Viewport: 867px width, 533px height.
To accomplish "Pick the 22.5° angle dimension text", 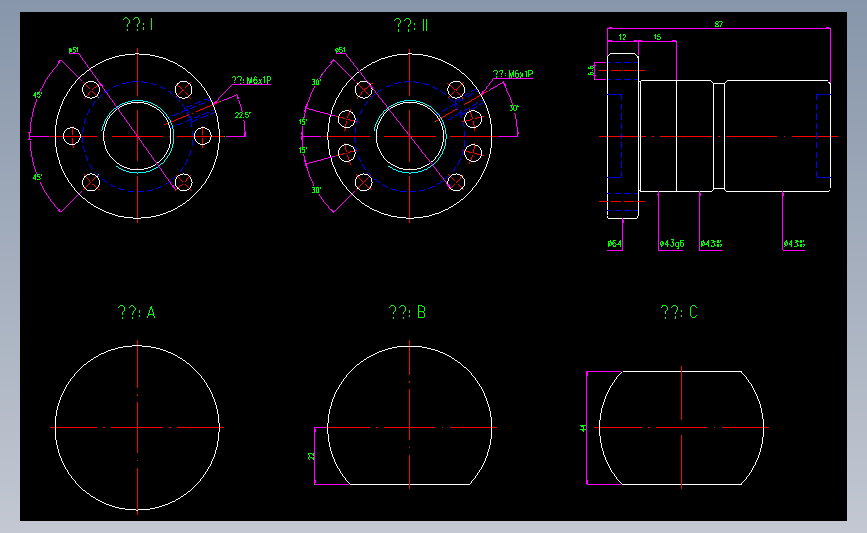I will 242,115.
